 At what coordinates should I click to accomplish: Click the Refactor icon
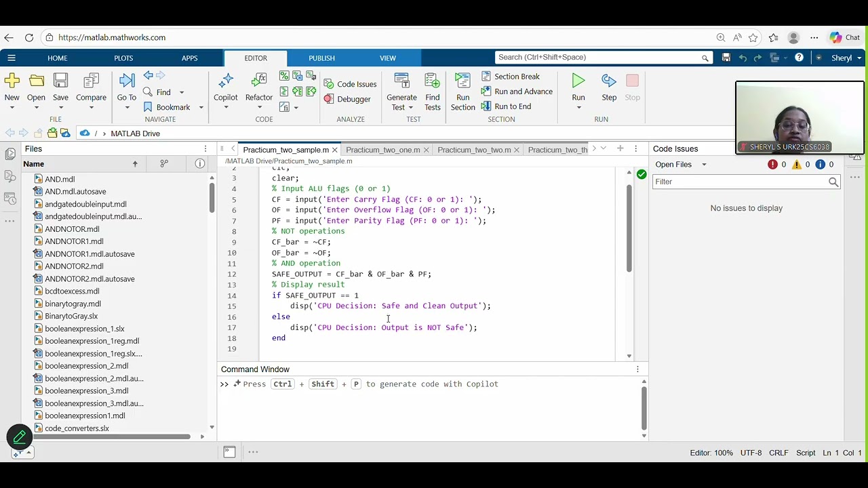[x=259, y=81]
